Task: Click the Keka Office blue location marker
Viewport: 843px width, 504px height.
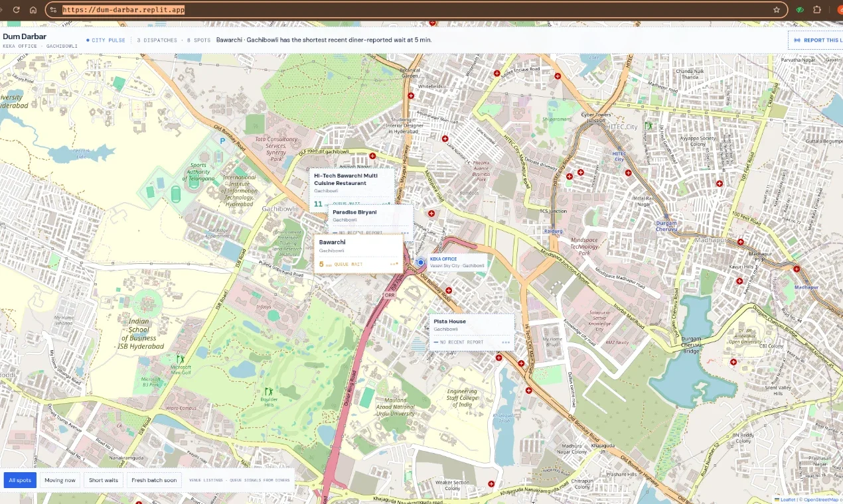Action: [x=420, y=263]
